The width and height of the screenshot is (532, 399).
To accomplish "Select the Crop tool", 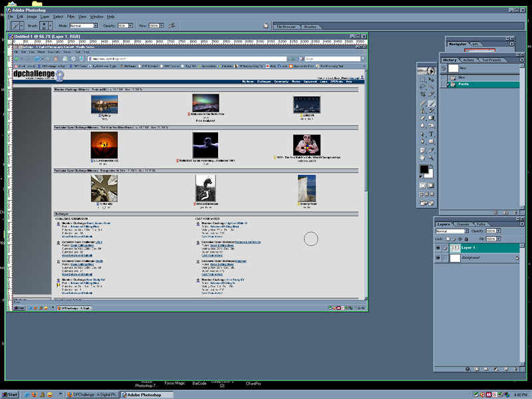I will tap(423, 94).
